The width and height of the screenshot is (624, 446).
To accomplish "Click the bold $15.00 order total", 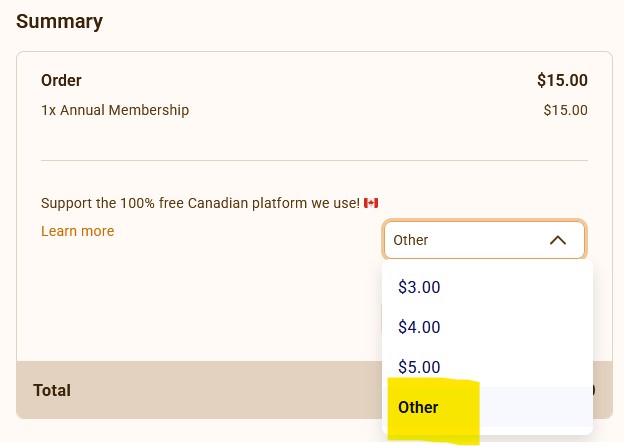I will click(x=562, y=80).
